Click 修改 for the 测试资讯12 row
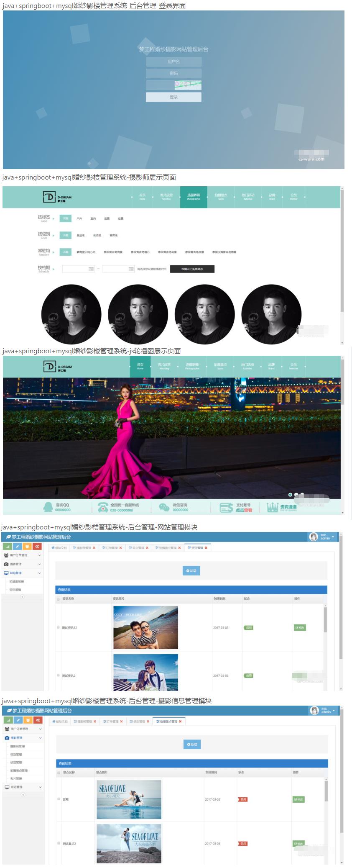The height and width of the screenshot is (868, 352). tap(300, 628)
